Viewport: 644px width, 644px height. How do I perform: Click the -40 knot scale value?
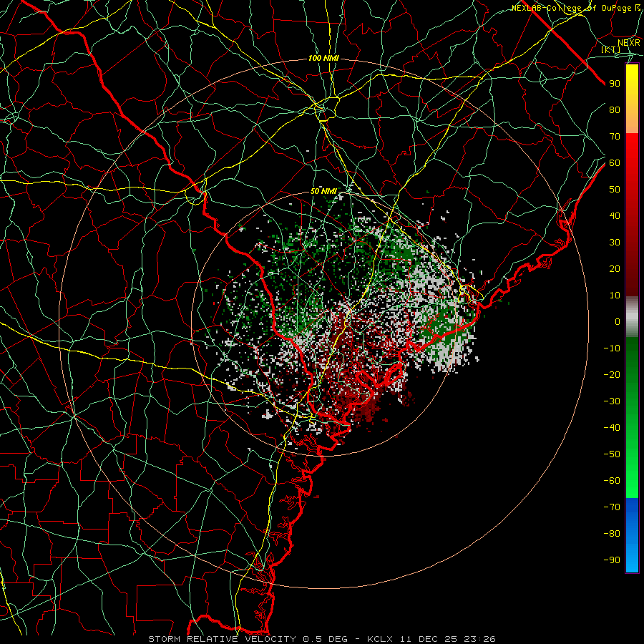coord(612,428)
